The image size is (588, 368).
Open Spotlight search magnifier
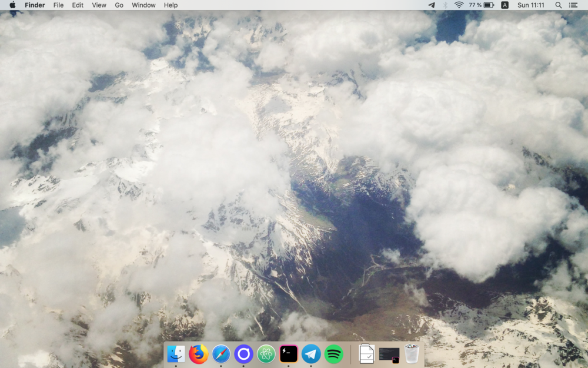tap(559, 5)
